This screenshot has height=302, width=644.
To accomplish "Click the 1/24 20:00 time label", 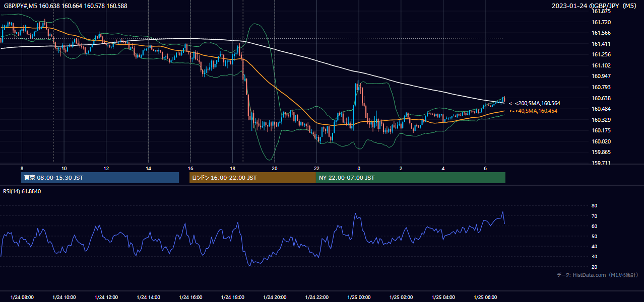I will click(x=275, y=297).
